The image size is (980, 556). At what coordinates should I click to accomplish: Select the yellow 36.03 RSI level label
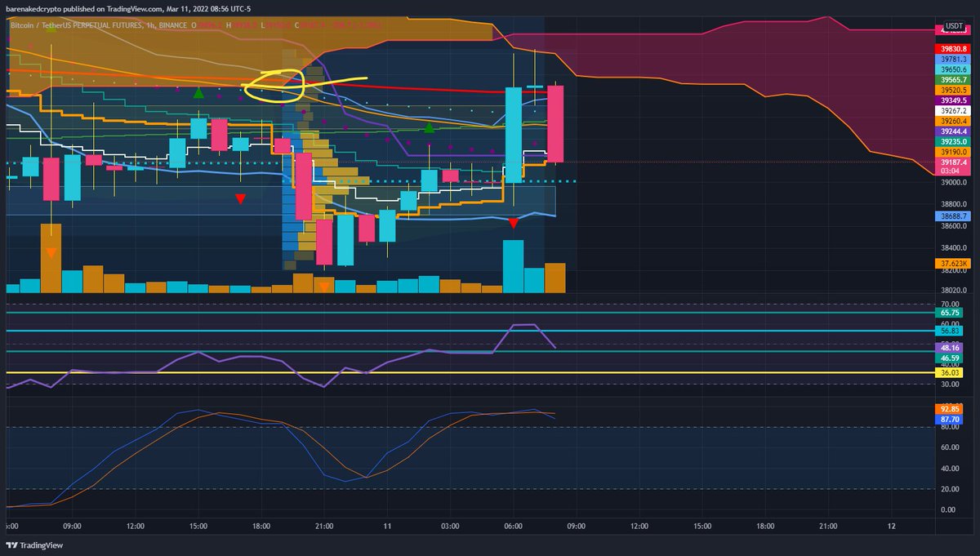(x=949, y=372)
